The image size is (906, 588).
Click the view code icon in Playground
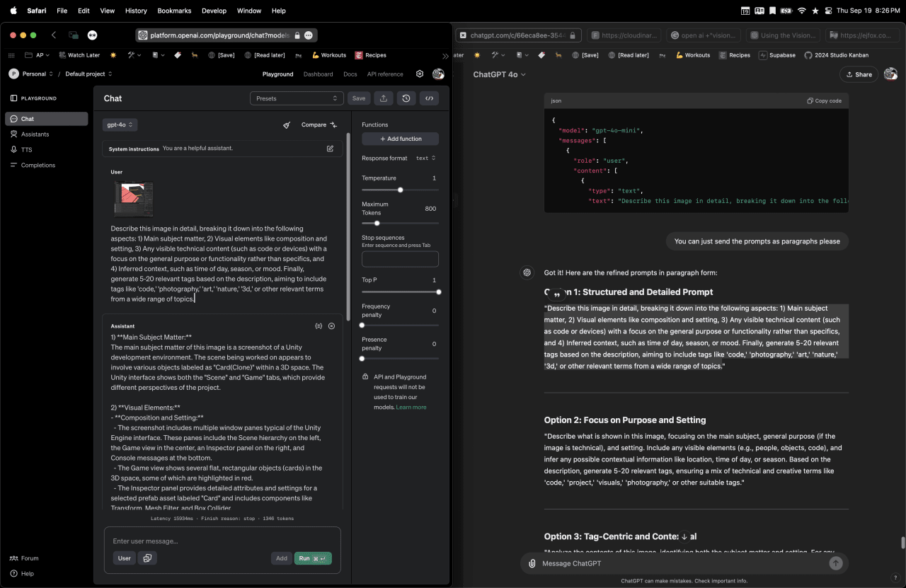point(429,98)
